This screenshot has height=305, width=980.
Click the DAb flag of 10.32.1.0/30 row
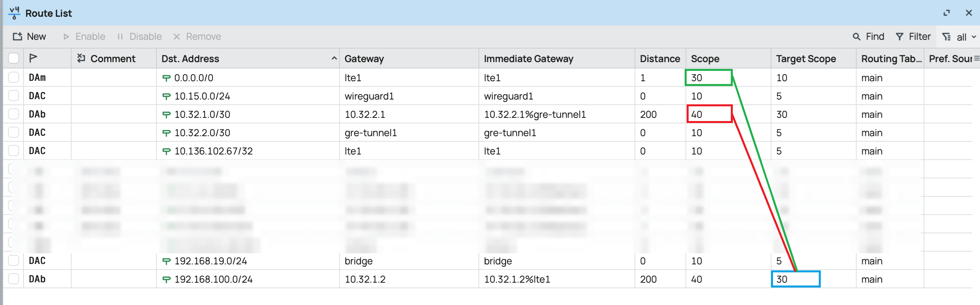tap(47, 114)
